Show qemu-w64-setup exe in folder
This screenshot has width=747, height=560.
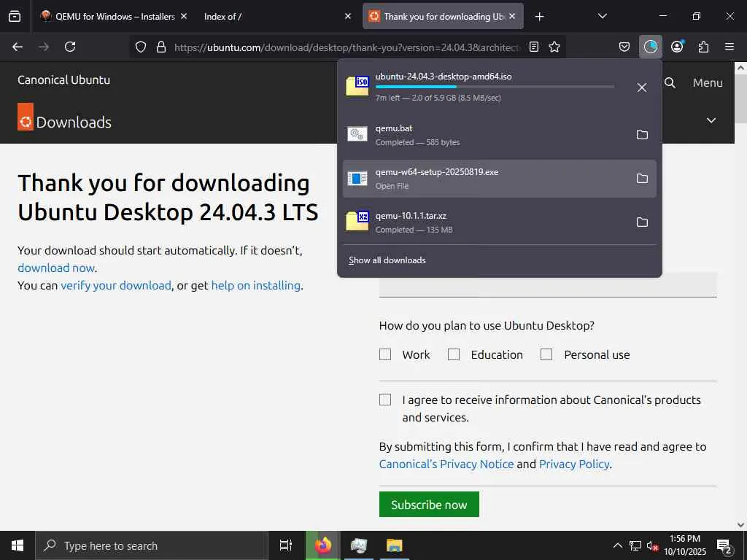point(642,179)
